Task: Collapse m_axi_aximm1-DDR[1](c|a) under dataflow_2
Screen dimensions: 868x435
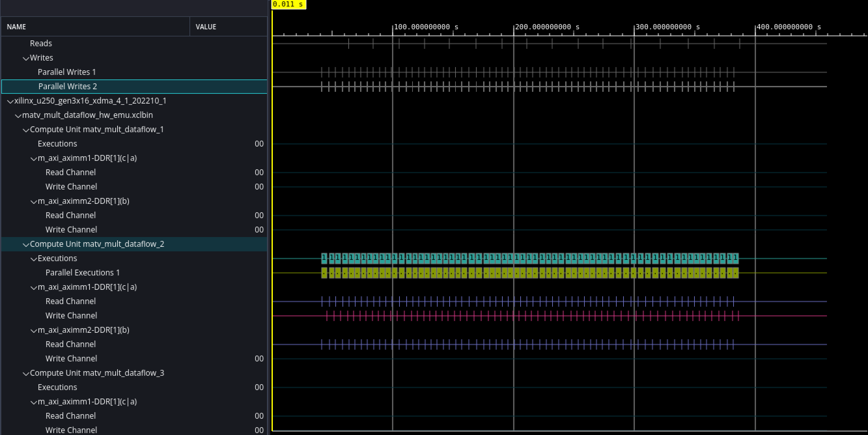Action: click(x=33, y=288)
